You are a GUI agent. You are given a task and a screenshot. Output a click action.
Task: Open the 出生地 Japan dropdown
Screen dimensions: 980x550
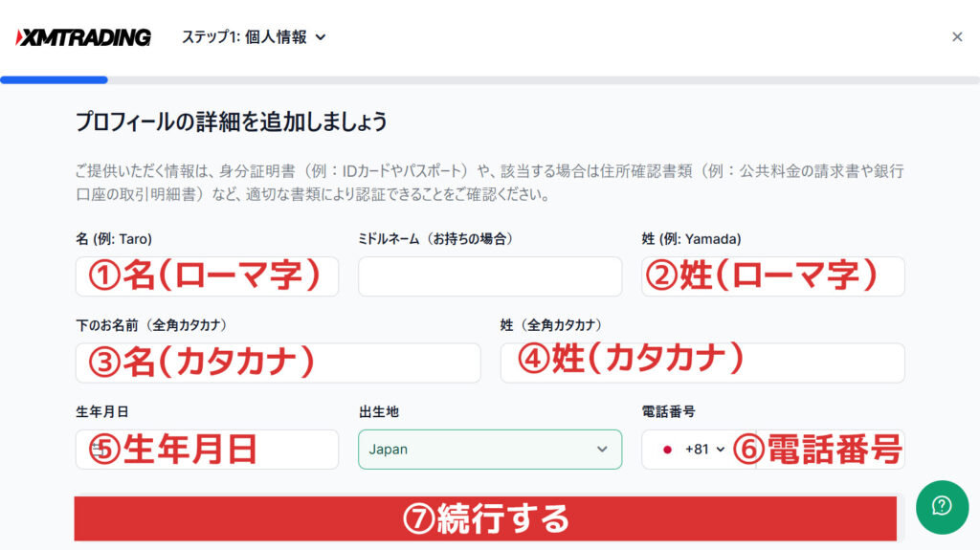pyautogui.click(x=490, y=450)
